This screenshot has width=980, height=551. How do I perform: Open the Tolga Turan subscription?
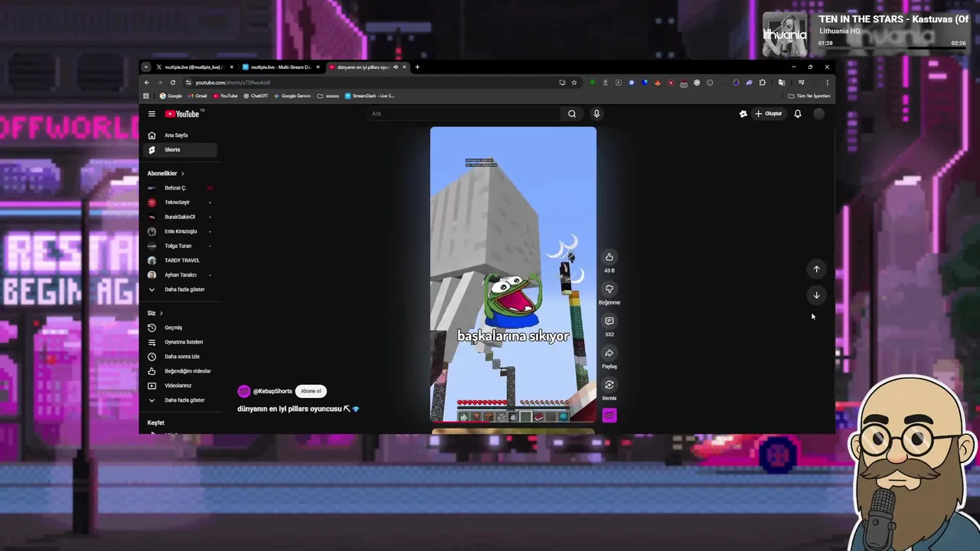[181, 246]
